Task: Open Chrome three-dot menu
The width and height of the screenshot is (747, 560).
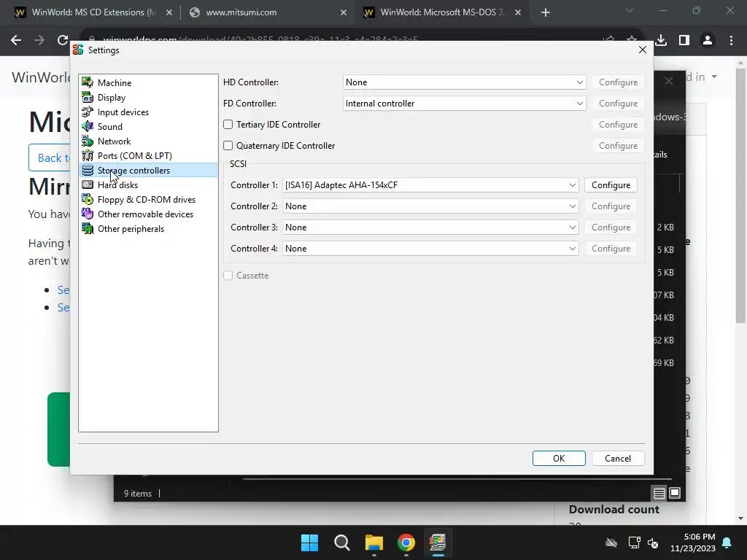Action: tap(731, 40)
